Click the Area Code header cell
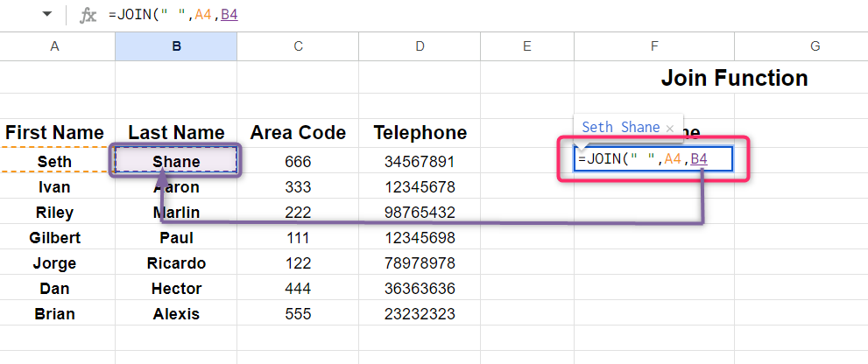The height and width of the screenshot is (364, 868). point(298,133)
